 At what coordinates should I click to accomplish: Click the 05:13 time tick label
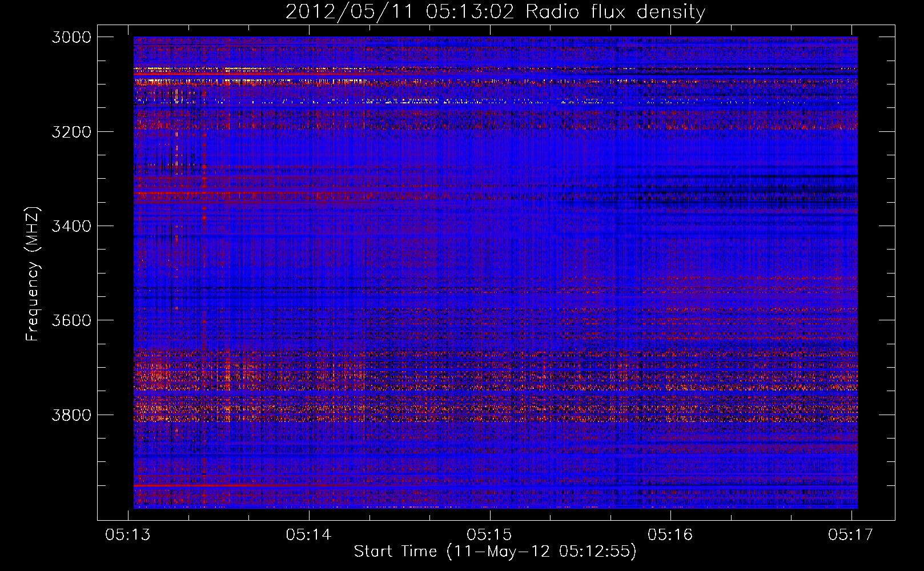(x=128, y=534)
